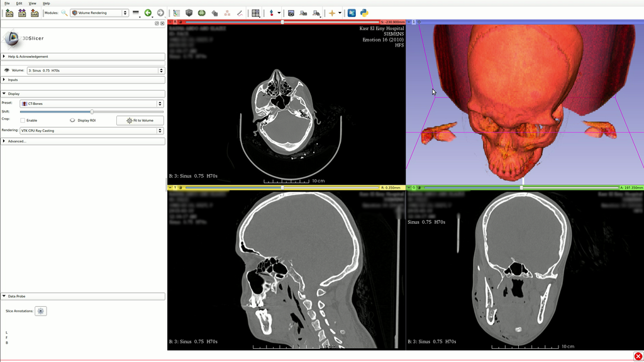
Task: Click the 3D skull rendering view
Action: click(x=525, y=105)
